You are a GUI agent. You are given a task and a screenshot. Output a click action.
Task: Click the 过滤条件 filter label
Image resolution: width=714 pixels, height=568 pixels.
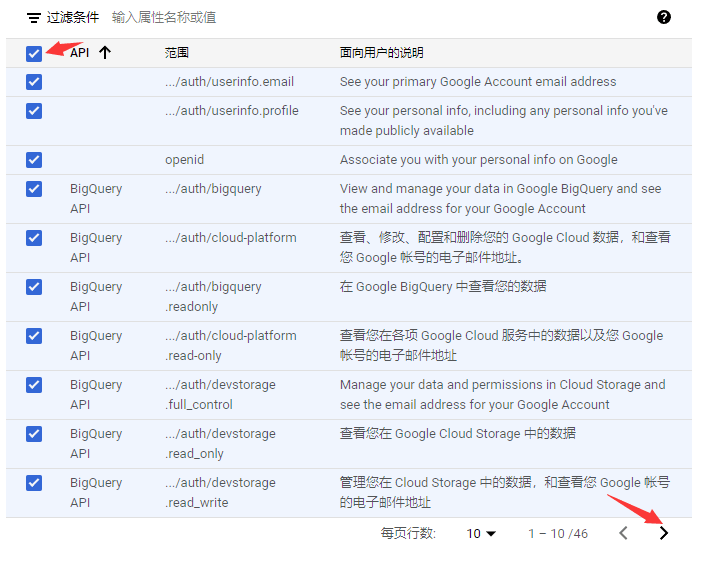coord(74,18)
